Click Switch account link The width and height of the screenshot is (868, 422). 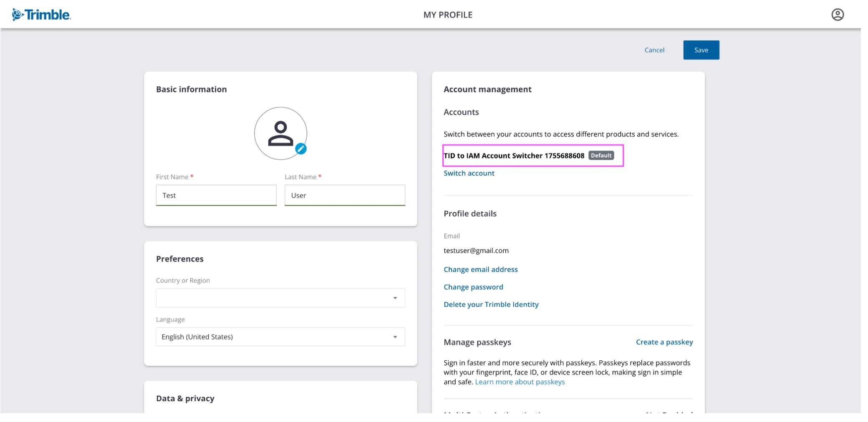[x=469, y=173]
